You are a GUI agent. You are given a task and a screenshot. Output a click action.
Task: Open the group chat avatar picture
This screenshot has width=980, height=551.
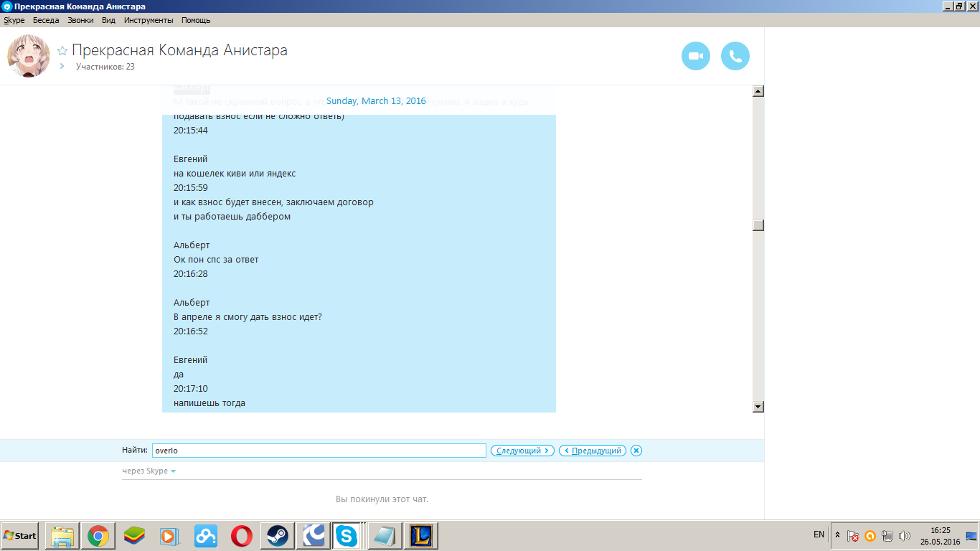click(x=29, y=56)
